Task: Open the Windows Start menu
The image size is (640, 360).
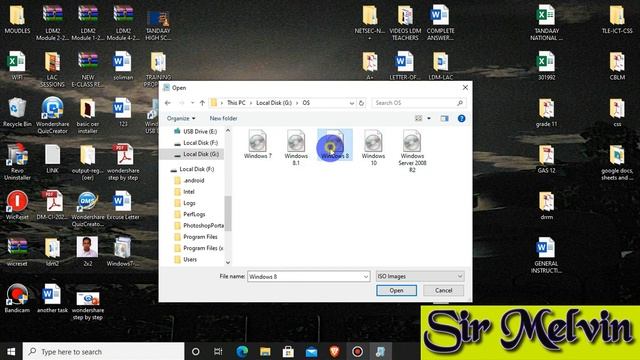Action: tap(11, 351)
